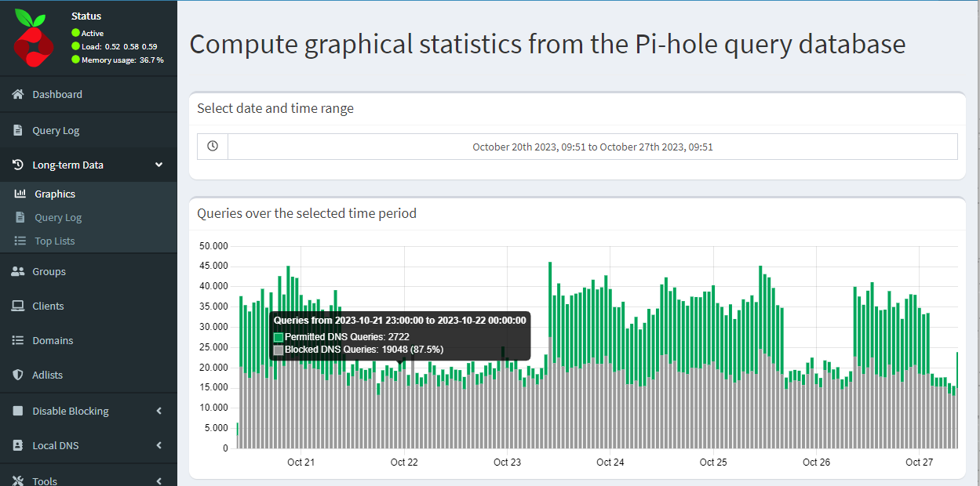Click the Groups people icon
This screenshot has height=486, width=980.
[18, 271]
